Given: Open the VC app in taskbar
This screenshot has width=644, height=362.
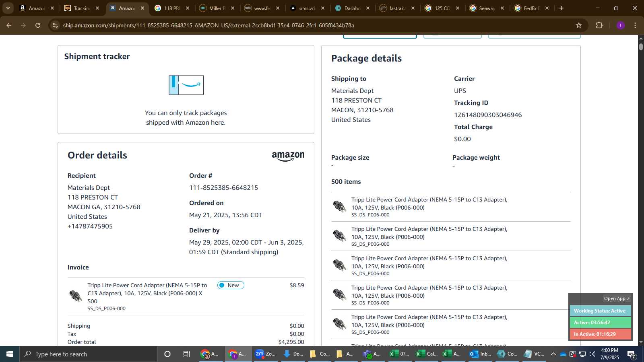Looking at the screenshot, I should coord(534,354).
